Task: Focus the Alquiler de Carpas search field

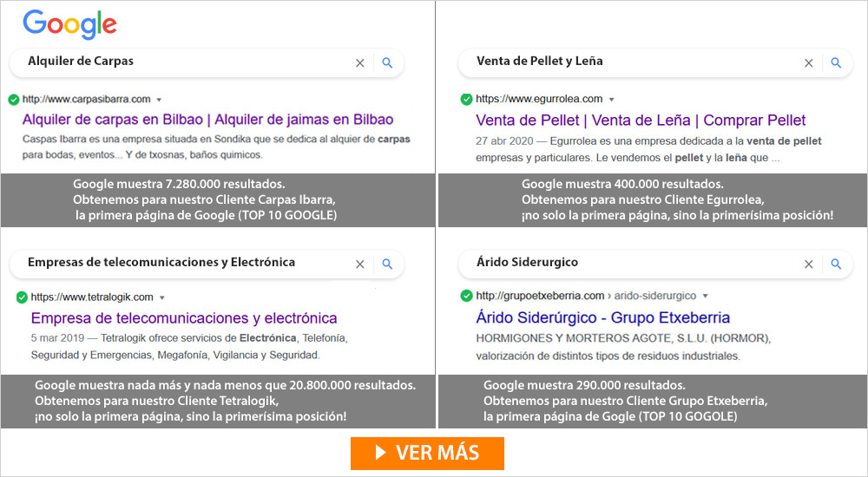Action: [x=188, y=62]
